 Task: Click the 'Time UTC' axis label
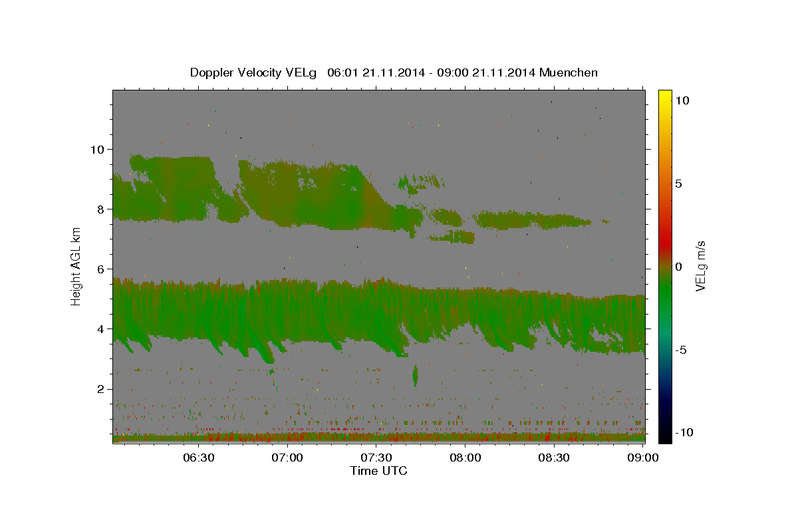tap(378, 471)
